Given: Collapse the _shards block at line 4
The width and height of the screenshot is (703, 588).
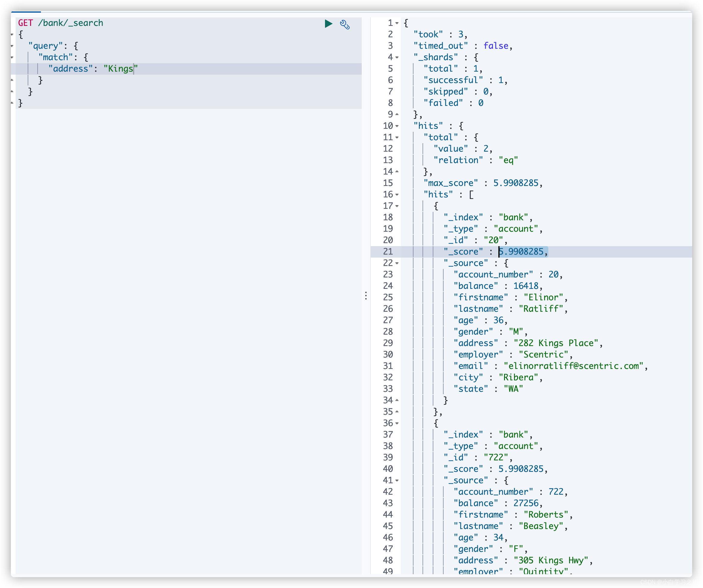Looking at the screenshot, I should pyautogui.click(x=397, y=57).
